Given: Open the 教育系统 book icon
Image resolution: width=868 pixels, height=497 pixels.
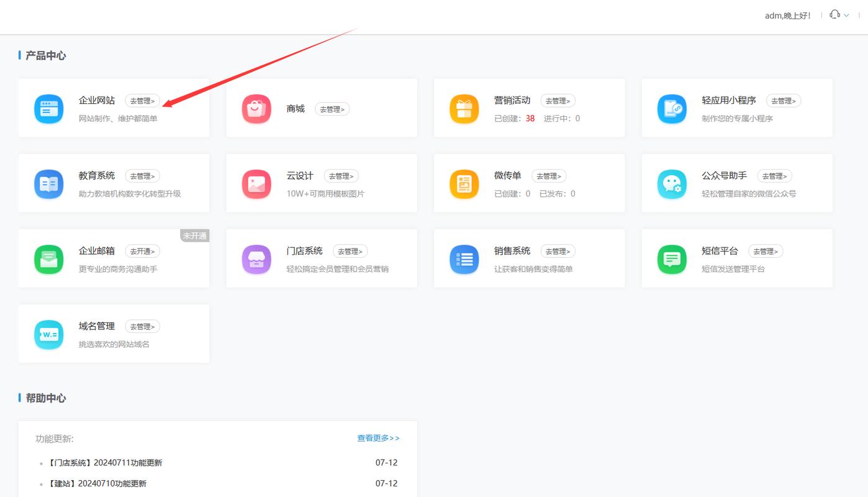Looking at the screenshot, I should 48,185.
